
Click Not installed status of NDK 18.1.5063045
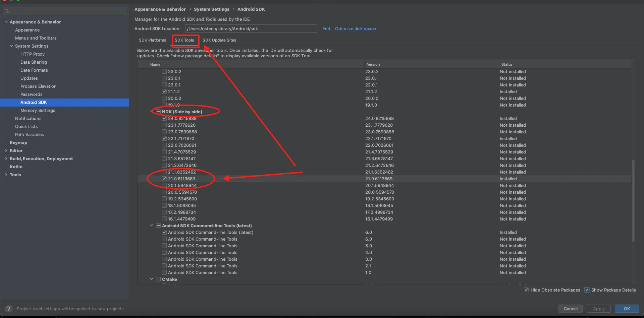click(x=513, y=205)
